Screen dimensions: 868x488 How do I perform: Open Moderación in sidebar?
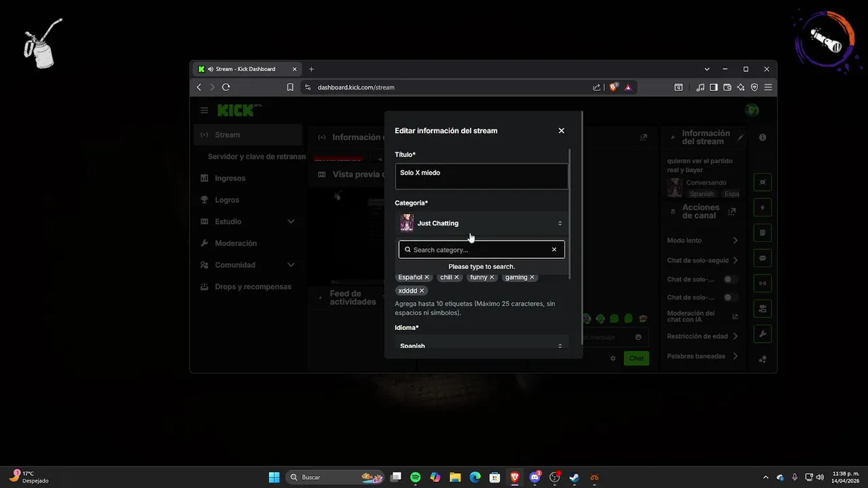248,243
